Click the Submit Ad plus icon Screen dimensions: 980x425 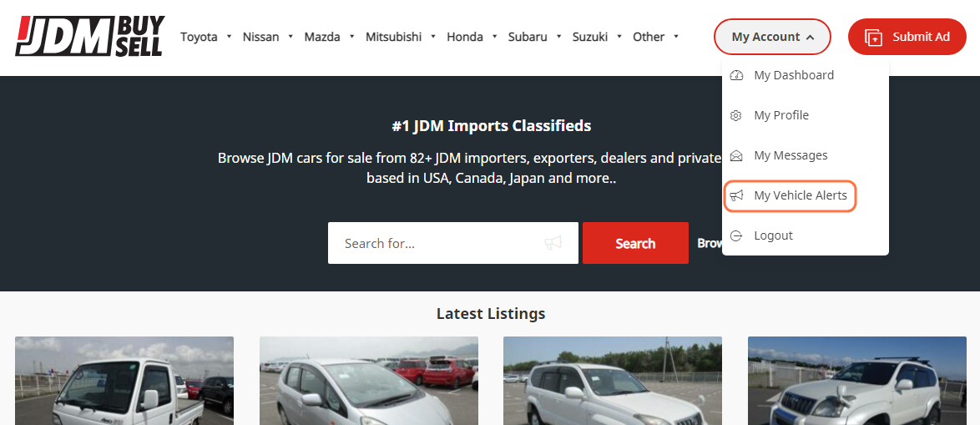click(x=873, y=37)
